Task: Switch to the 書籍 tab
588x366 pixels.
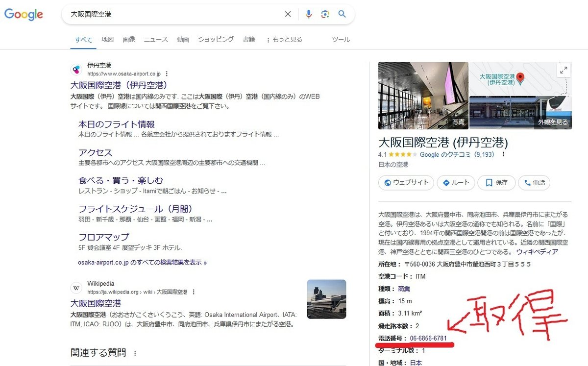Action: (x=249, y=40)
